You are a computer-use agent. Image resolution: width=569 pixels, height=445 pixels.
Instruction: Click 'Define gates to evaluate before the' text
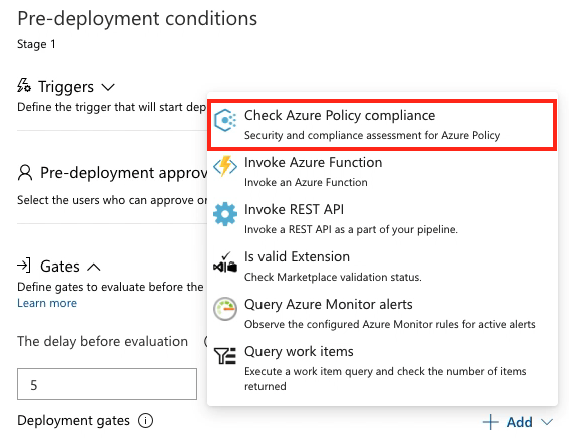pos(110,287)
